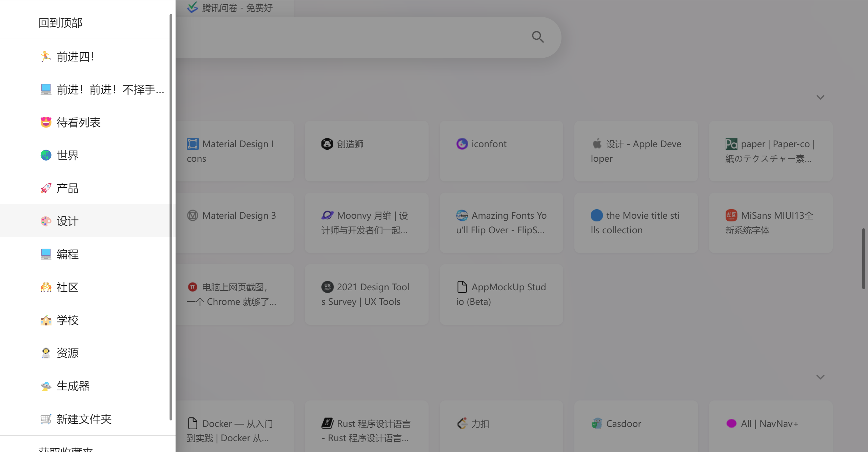Collapse the design section chevron

coord(820,97)
